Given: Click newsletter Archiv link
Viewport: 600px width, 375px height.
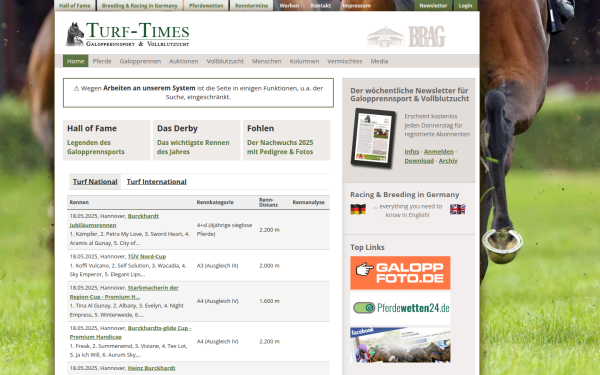Looking at the screenshot, I should coord(448,161).
